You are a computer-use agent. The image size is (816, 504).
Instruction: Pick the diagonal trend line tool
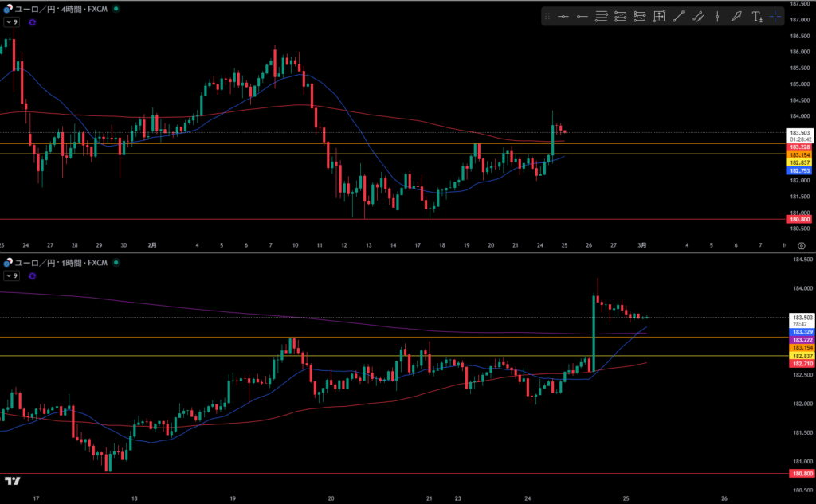click(678, 16)
